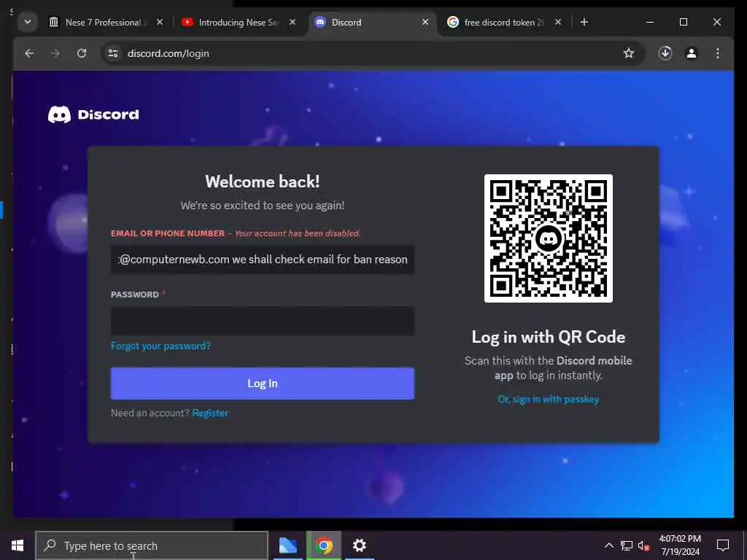Go forward to the next page
Image resolution: width=747 pixels, height=560 pixels.
tap(55, 53)
